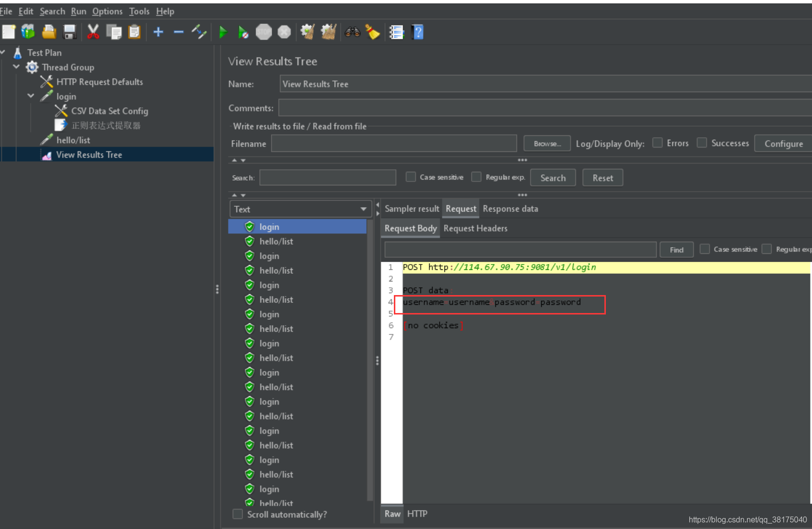Collapse the Thread Group node

pyautogui.click(x=16, y=66)
